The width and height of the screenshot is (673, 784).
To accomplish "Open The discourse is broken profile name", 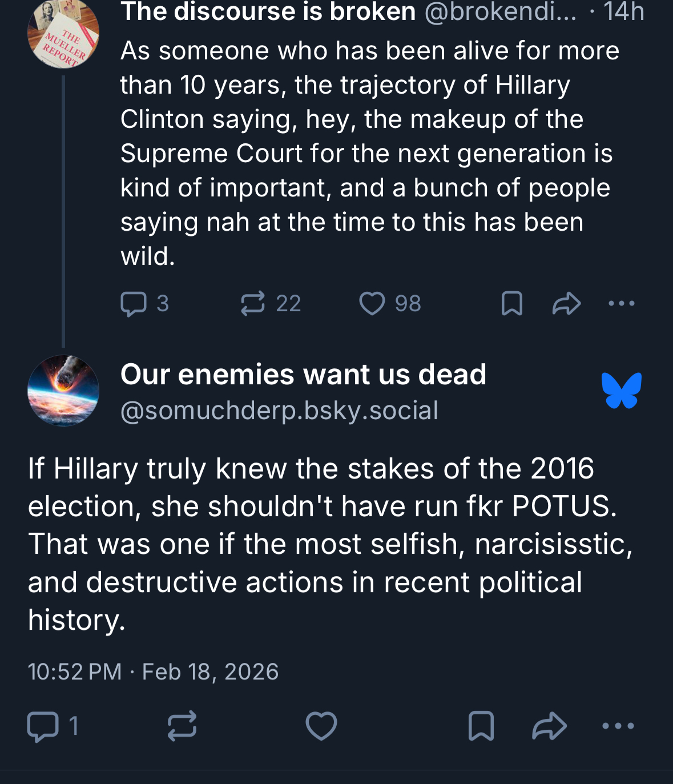I will 268,11.
